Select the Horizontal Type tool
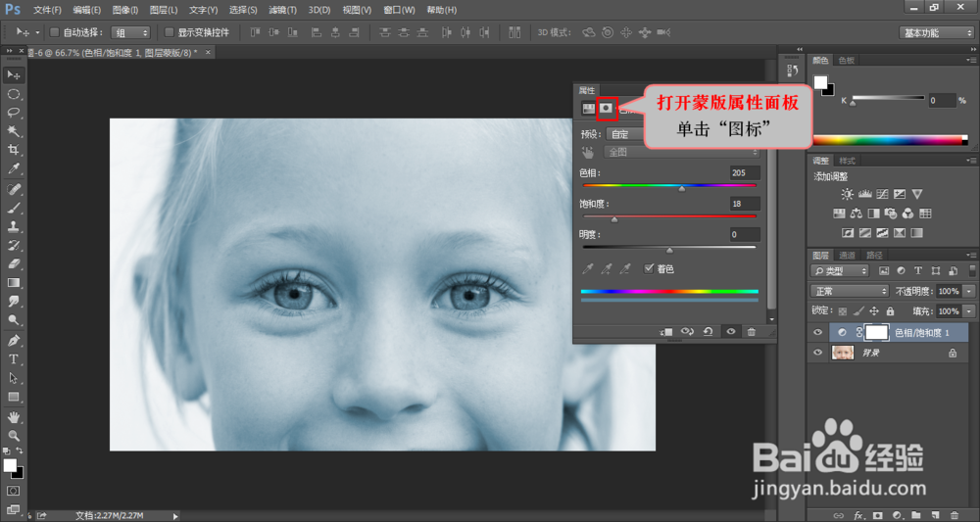The image size is (980, 522). pos(13,359)
